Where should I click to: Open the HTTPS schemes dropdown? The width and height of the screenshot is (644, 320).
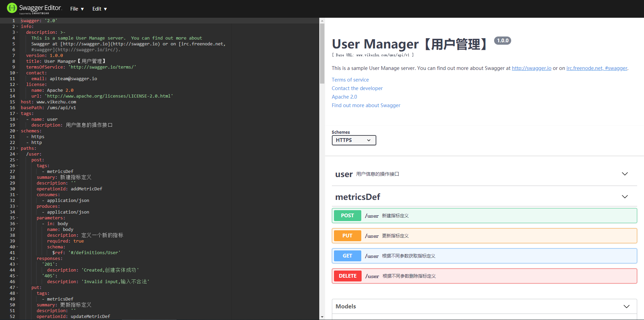coord(354,140)
